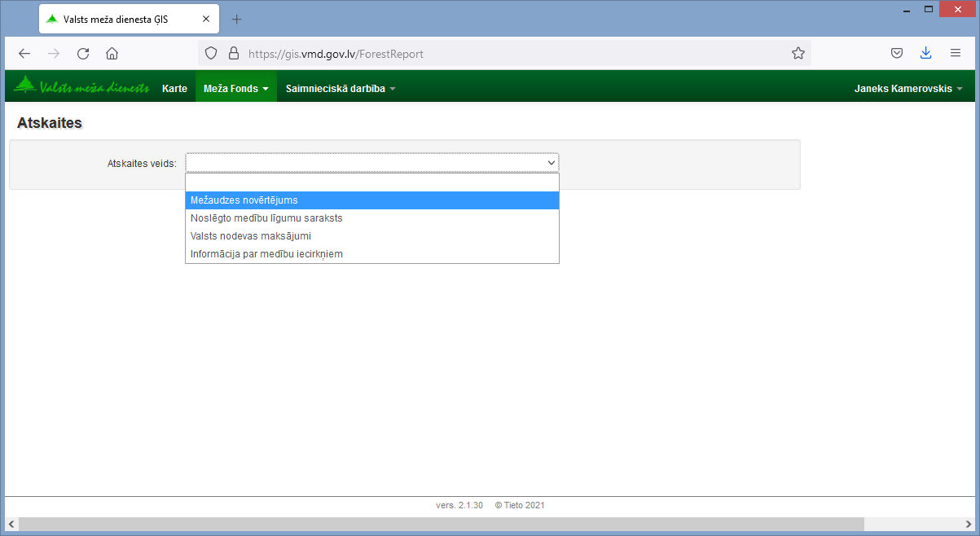Go to the browser home page
980x536 pixels.
112,54
